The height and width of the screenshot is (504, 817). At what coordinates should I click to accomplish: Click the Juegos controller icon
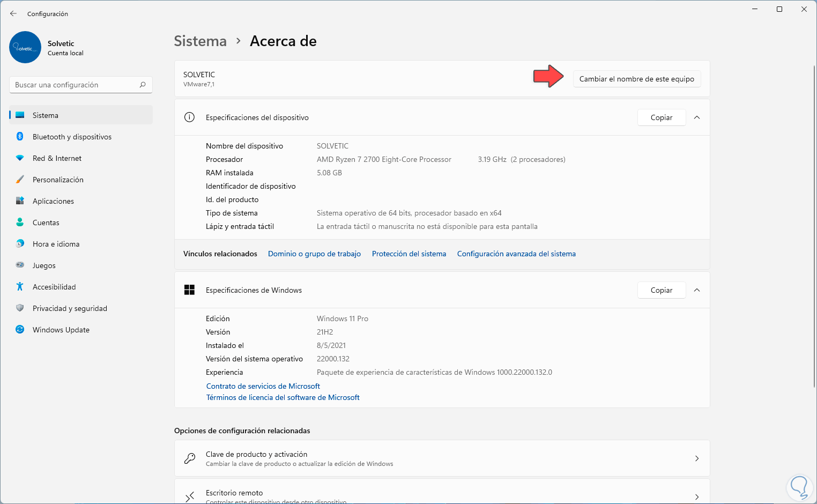(x=20, y=265)
